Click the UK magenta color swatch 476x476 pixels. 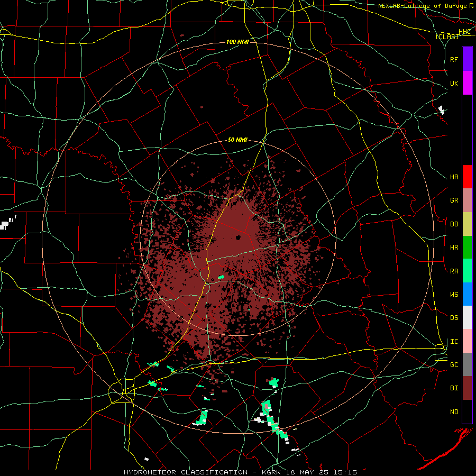pos(467,83)
